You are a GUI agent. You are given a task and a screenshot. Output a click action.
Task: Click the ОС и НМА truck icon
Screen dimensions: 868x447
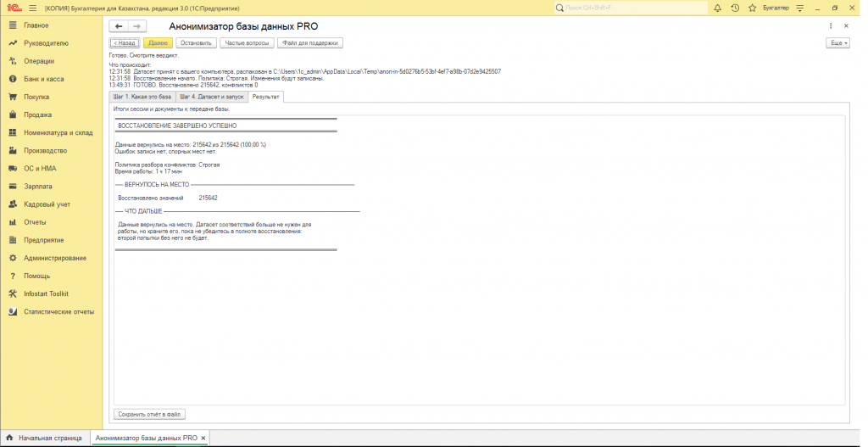tap(13, 169)
